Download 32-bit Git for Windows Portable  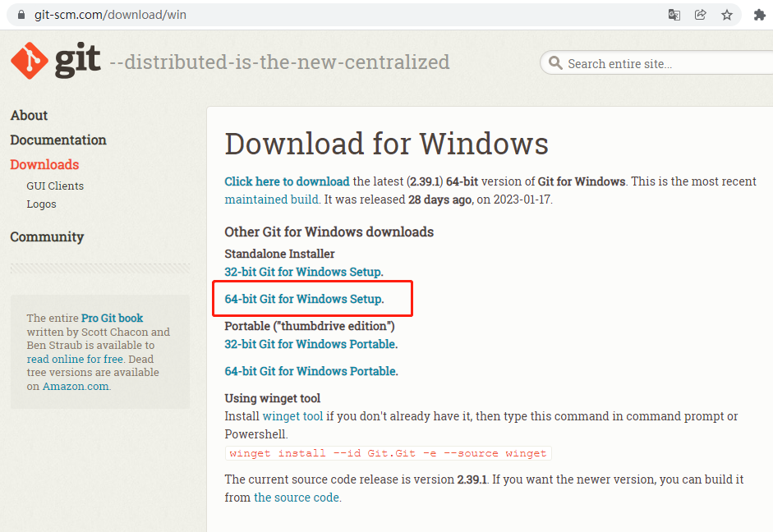[x=311, y=344]
